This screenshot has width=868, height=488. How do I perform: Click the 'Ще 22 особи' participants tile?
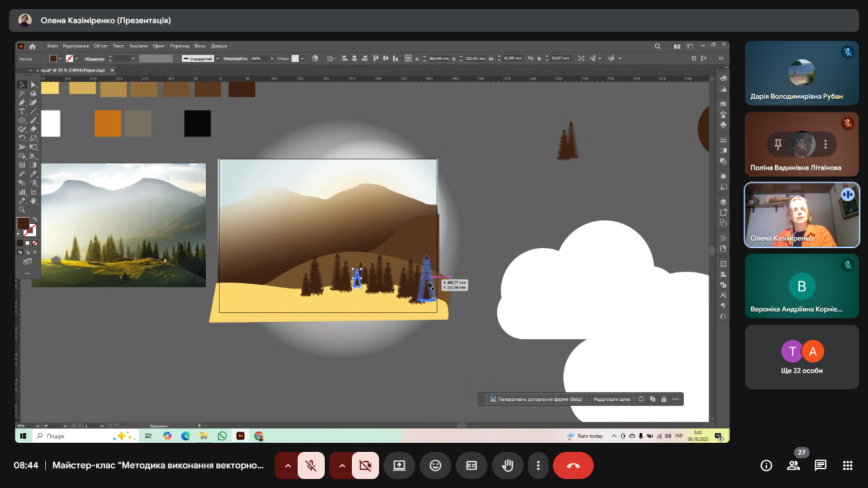coord(802,357)
